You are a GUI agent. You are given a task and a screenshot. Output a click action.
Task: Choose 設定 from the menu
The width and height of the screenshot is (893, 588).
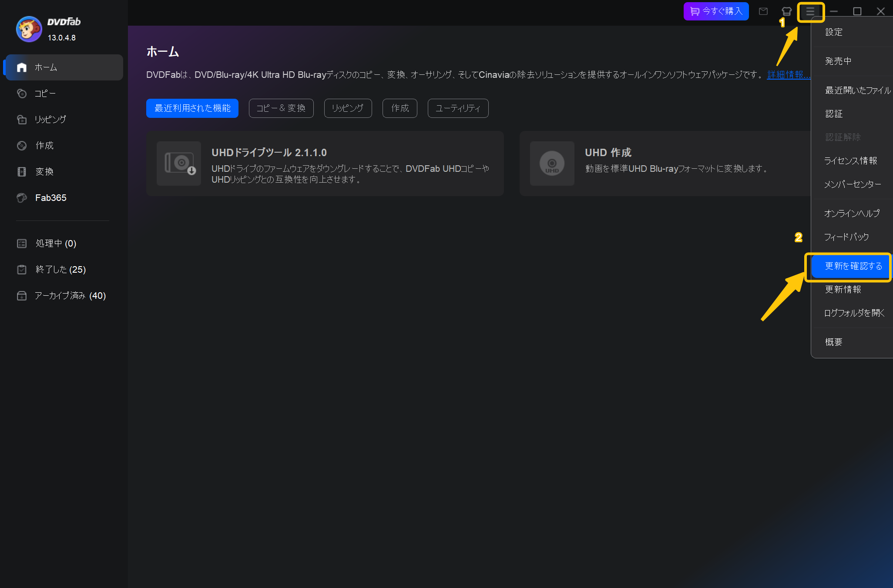(852, 32)
